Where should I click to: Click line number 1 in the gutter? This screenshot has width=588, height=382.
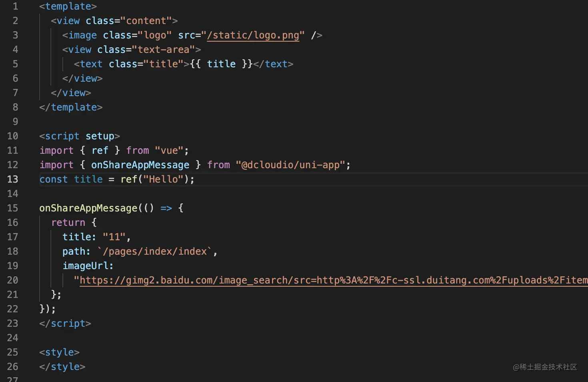[15, 6]
